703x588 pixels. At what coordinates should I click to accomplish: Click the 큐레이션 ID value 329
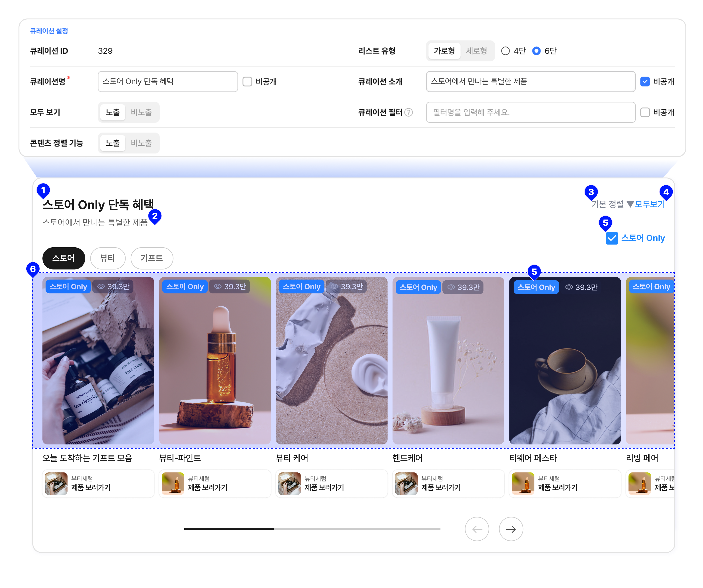pos(105,51)
